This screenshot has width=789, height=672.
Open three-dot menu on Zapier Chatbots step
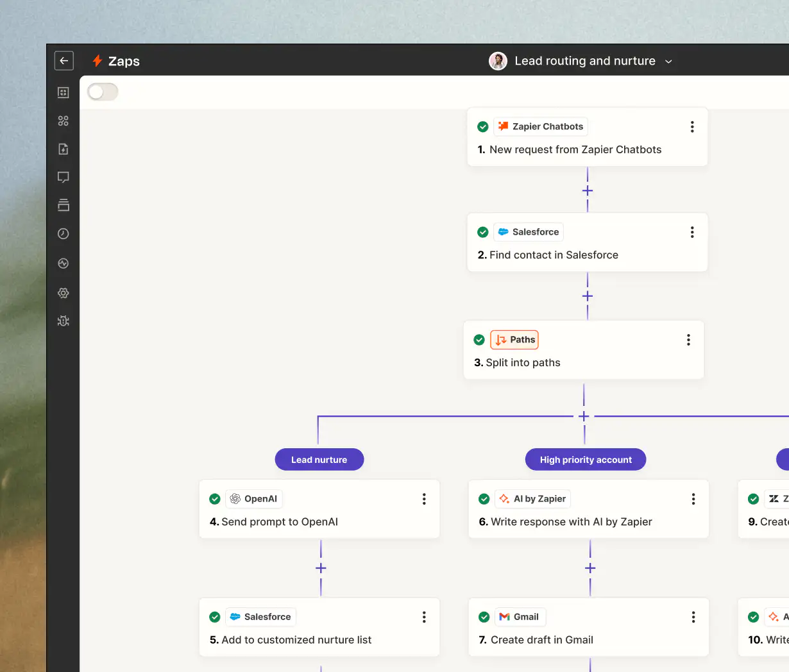point(692,127)
